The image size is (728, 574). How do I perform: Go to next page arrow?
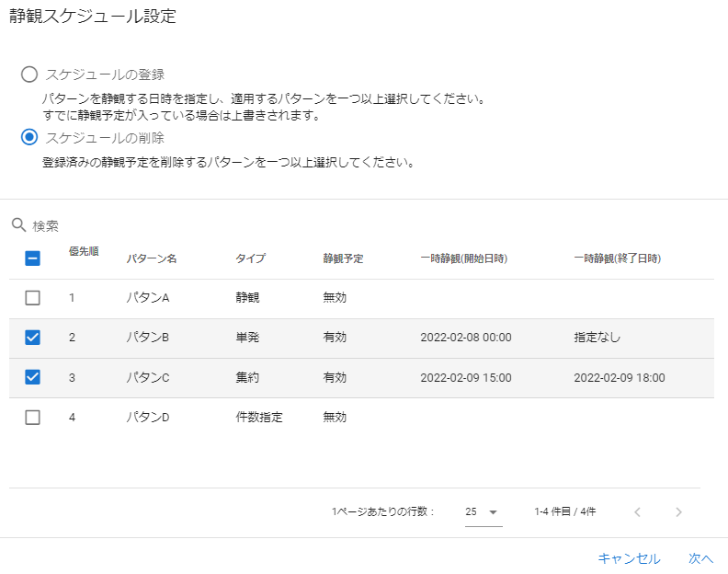(678, 511)
